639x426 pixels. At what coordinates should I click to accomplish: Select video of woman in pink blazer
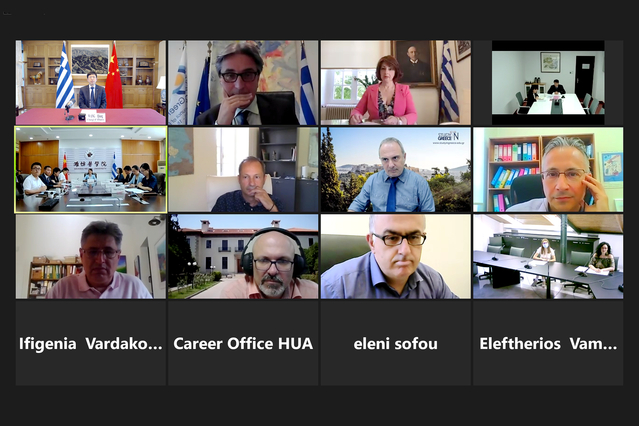pos(396,82)
